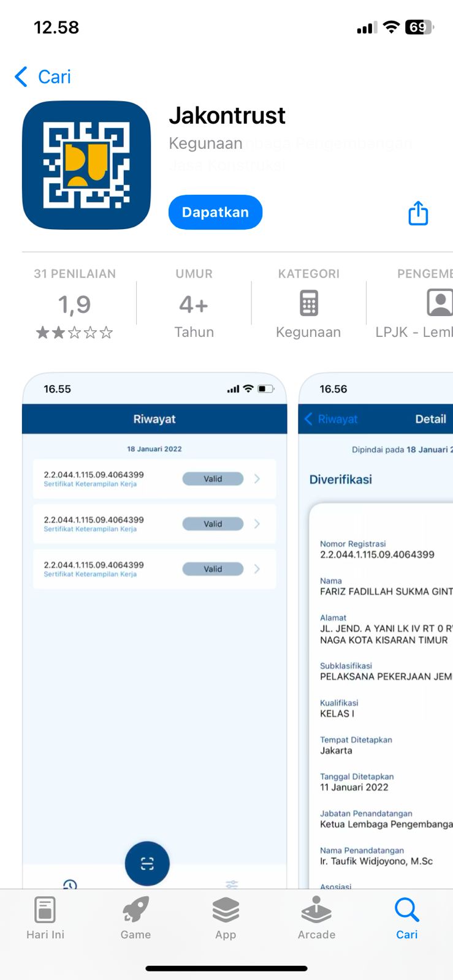Tap the developer person icon
Viewport: 453px width, 980px height.
pos(439,303)
